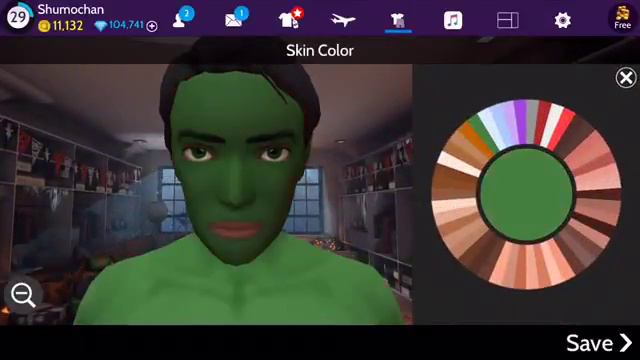Screen dimensions: 640x360
Task: Open the settings gear icon
Action: (562, 20)
